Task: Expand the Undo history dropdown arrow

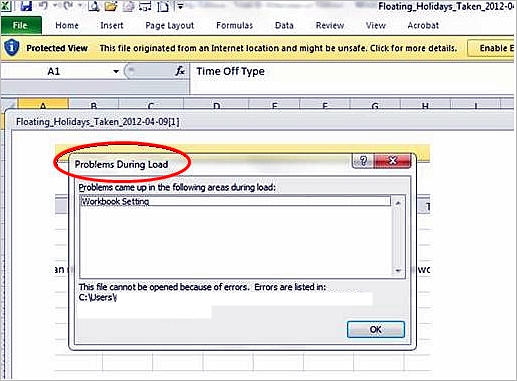Action: pos(55,6)
